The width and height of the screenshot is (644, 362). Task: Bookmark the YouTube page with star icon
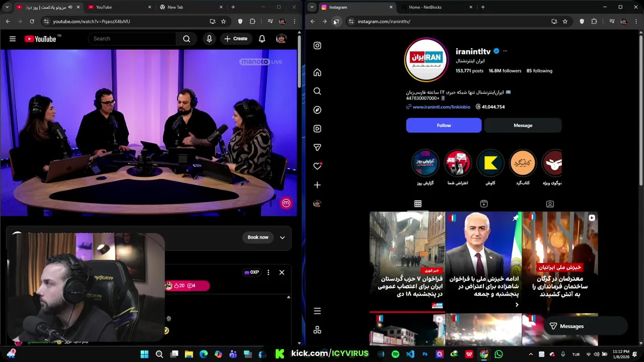223,21
